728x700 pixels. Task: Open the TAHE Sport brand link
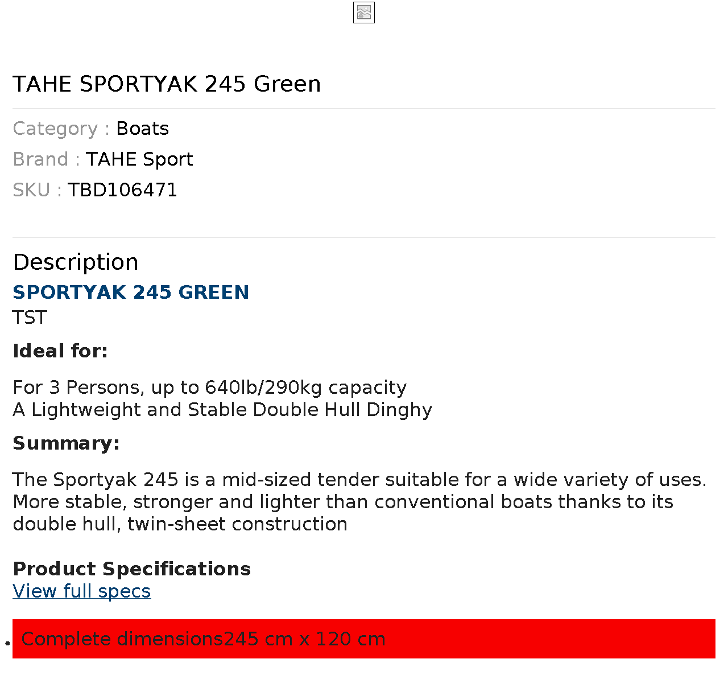(139, 159)
